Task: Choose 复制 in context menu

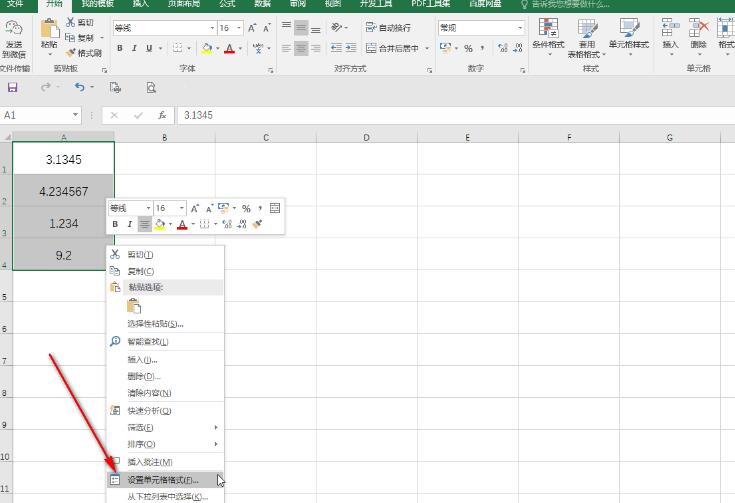Action: pos(165,271)
